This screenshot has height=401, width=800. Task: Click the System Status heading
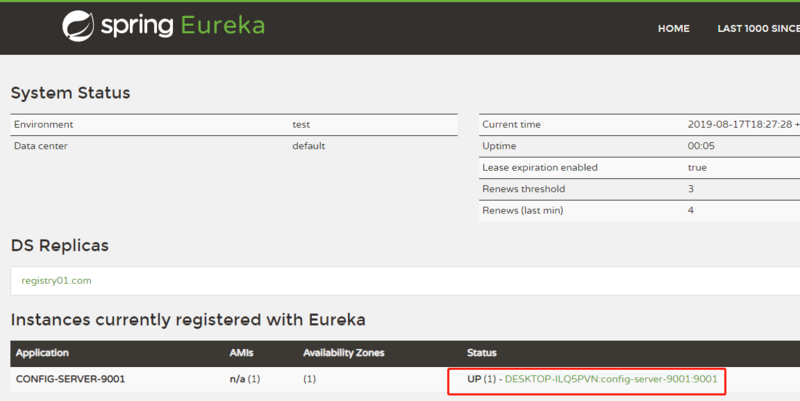coord(70,93)
